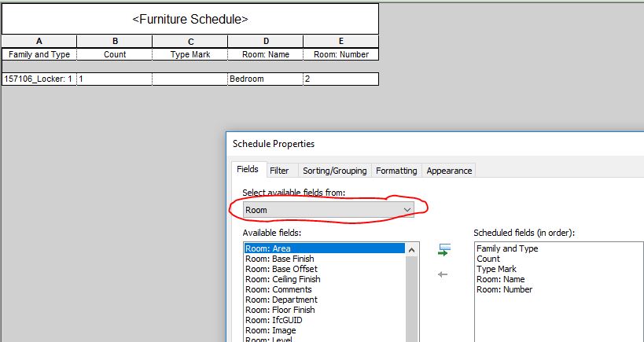Select Room: Number scheduled field

tap(504, 289)
